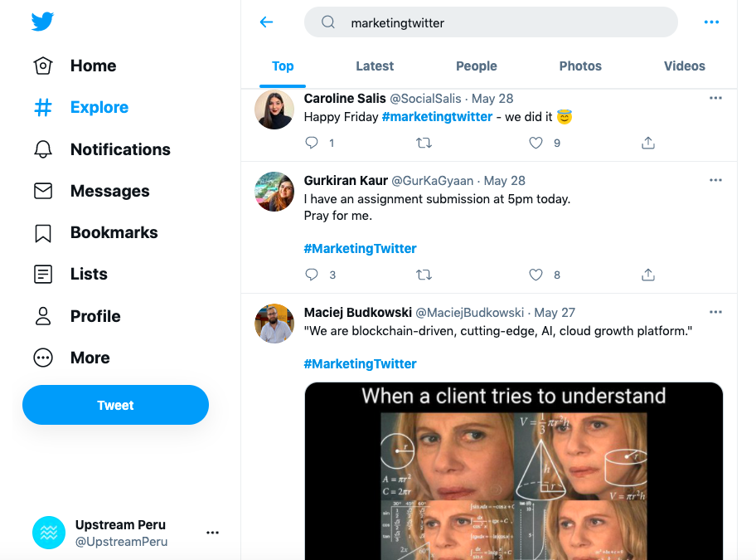Reply to Gurkiran Kaur's tweet
Screen dimensions: 756x560
[x=311, y=275]
